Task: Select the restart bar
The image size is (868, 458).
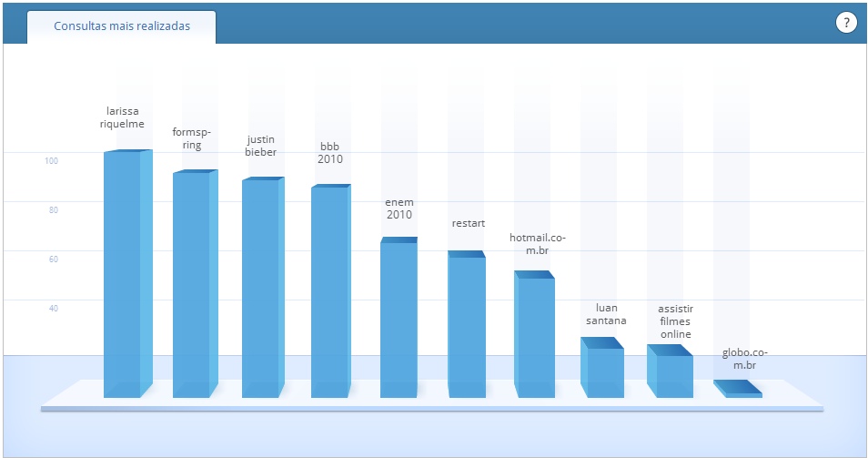Action: point(467,326)
